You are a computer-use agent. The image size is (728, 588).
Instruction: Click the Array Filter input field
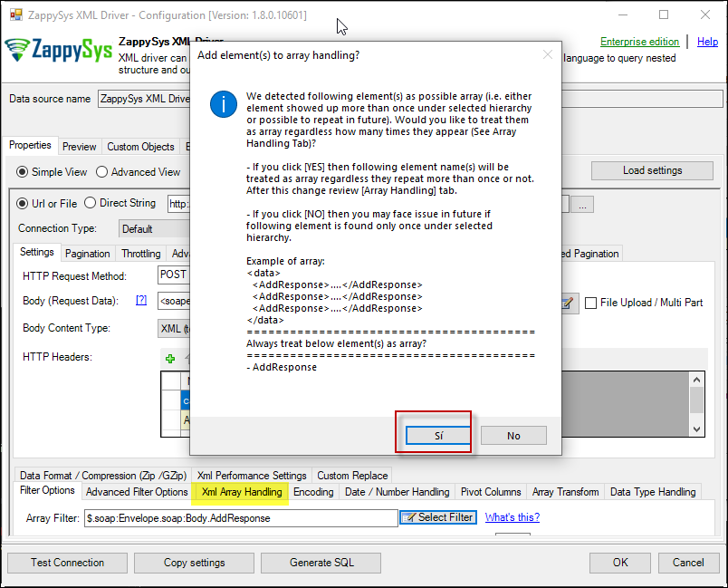pos(241,518)
